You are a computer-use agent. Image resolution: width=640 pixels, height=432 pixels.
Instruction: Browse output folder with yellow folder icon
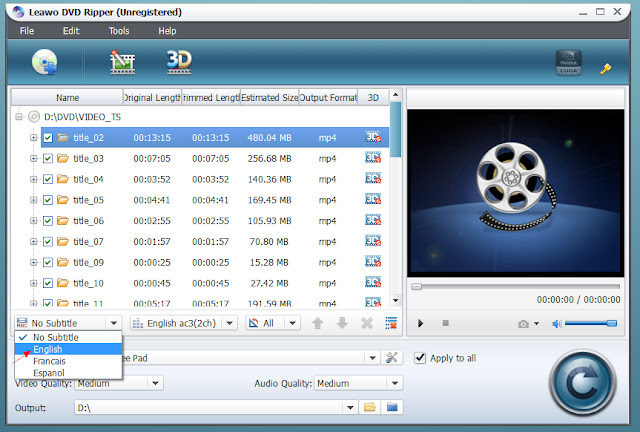(x=370, y=407)
